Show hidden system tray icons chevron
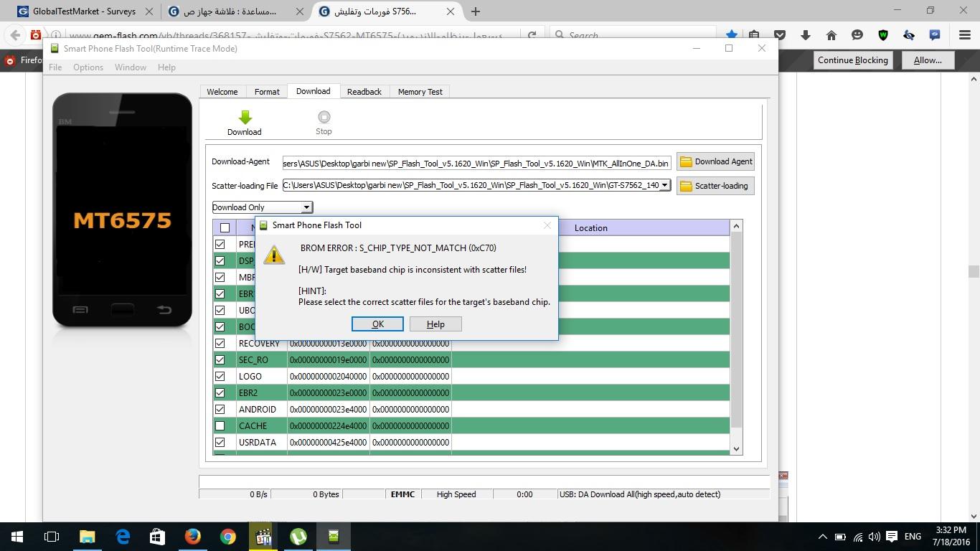The width and height of the screenshot is (980, 551). pos(823,537)
